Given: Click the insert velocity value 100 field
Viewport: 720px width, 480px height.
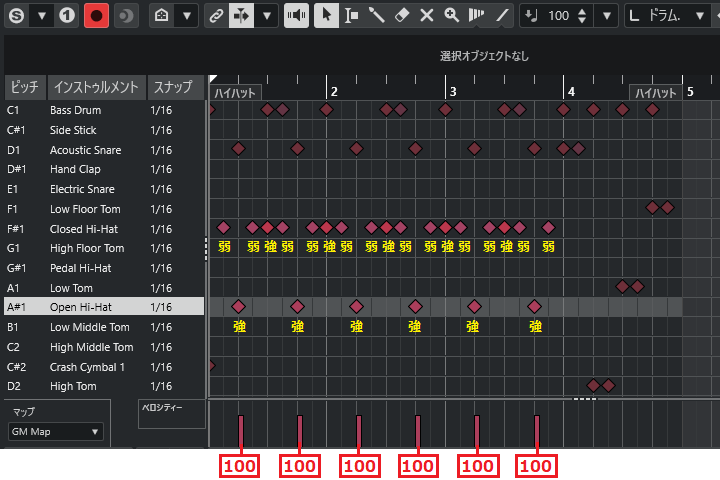Looking at the screenshot, I should (x=558, y=16).
